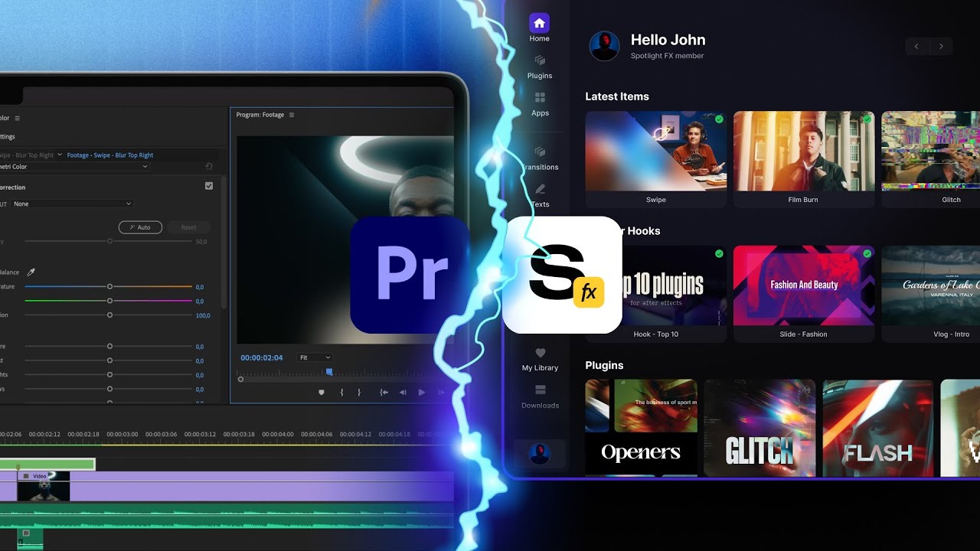
Task: Click the Auto button
Action: (x=140, y=227)
